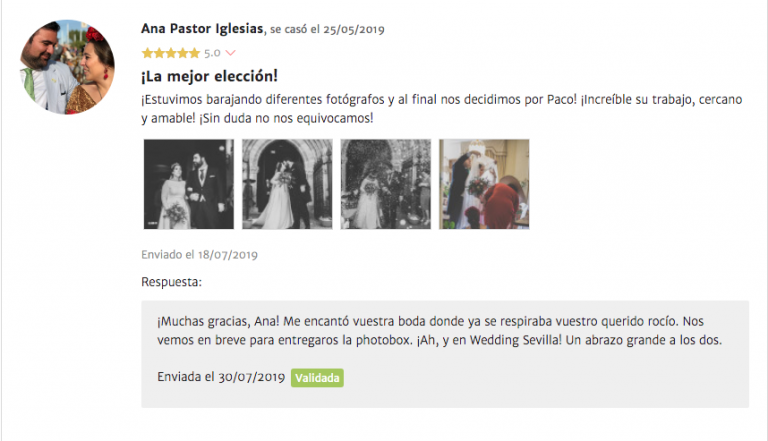768x441 pixels.
Task: Click the second gold rating star
Action: pyautogui.click(x=159, y=53)
